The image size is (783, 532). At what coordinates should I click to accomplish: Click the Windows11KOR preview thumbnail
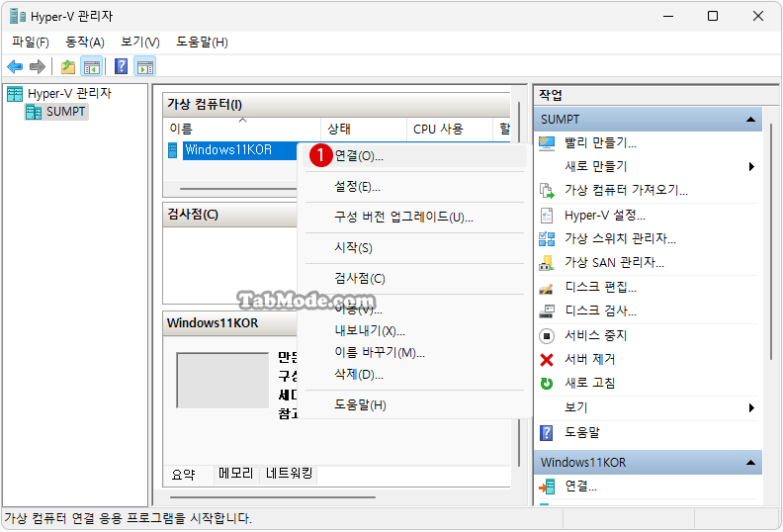[222, 381]
